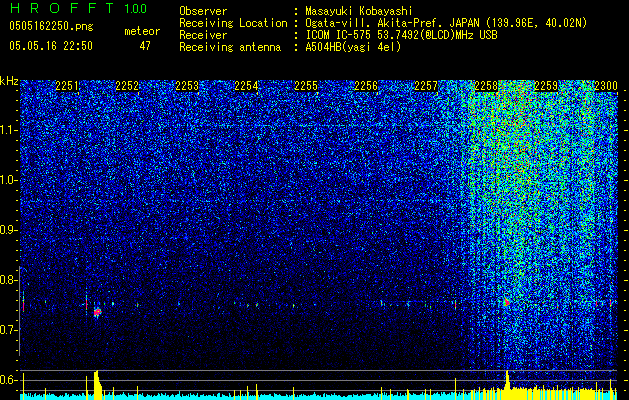Click the date stamp 05.05.16 22:50

pos(51,46)
